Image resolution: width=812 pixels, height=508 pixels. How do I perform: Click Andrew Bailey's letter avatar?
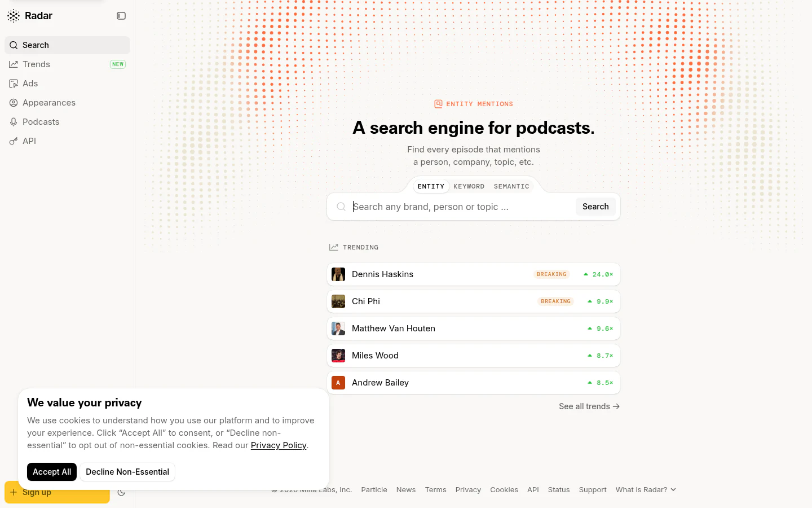[x=338, y=383]
